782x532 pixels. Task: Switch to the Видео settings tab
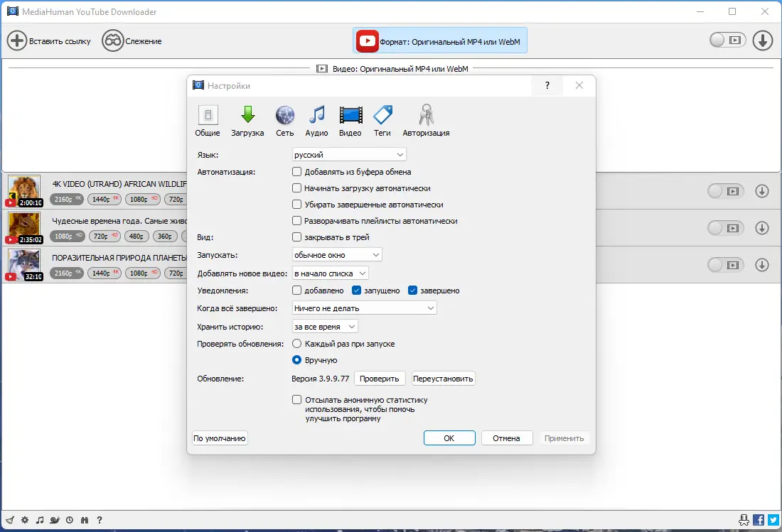350,121
